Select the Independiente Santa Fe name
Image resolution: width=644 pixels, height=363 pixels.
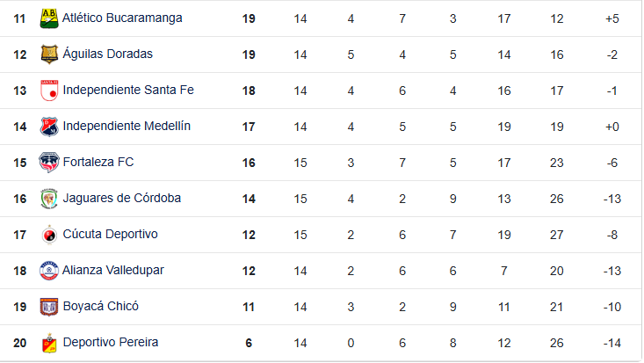tap(128, 90)
